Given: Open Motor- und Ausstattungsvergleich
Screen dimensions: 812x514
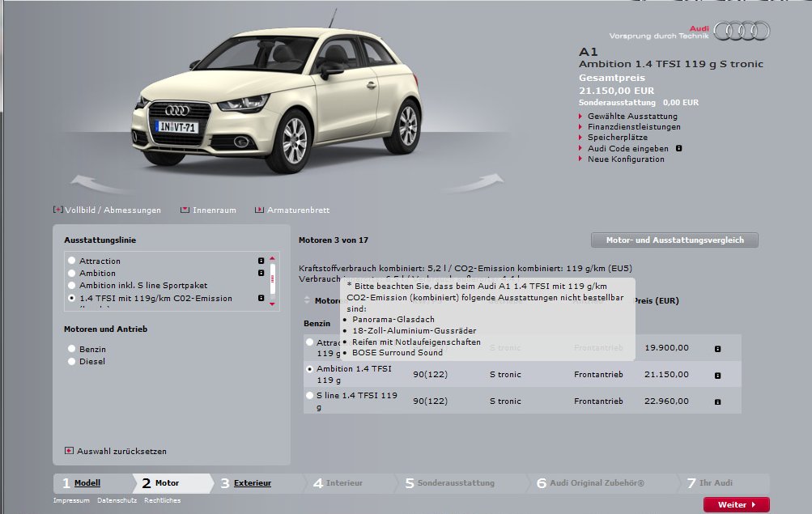Looking at the screenshot, I should (674, 240).
